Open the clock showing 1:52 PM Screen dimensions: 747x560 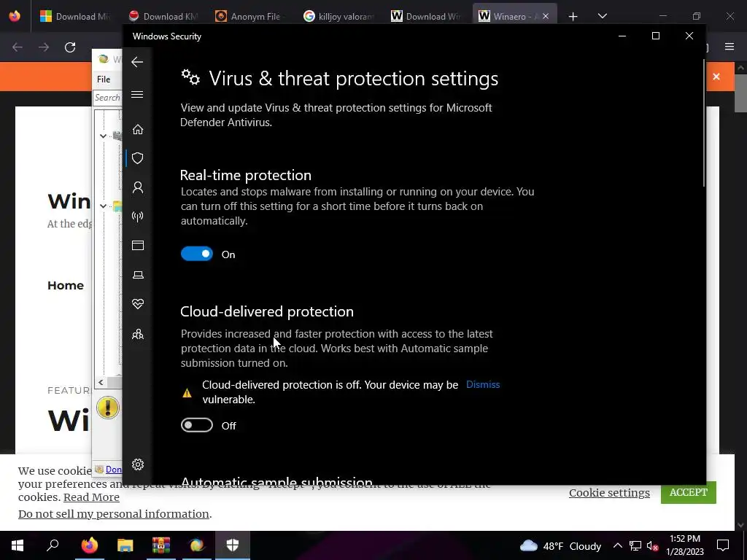pos(685,545)
